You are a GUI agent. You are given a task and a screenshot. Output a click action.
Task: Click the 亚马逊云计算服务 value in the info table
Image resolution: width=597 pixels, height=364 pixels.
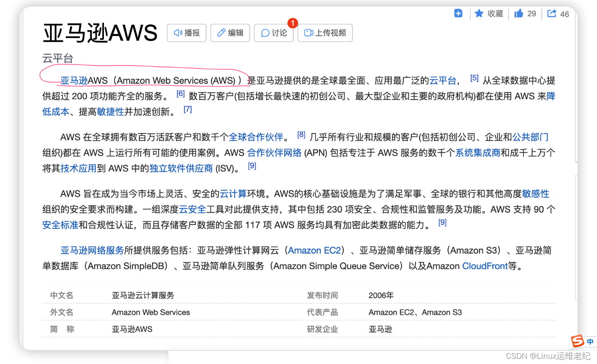coord(143,295)
